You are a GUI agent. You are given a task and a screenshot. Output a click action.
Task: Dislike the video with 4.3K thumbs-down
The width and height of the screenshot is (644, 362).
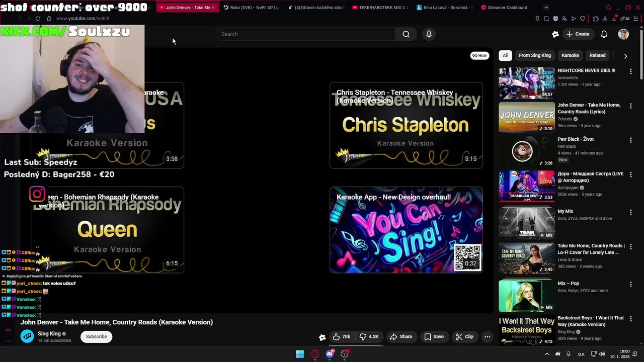369,337
